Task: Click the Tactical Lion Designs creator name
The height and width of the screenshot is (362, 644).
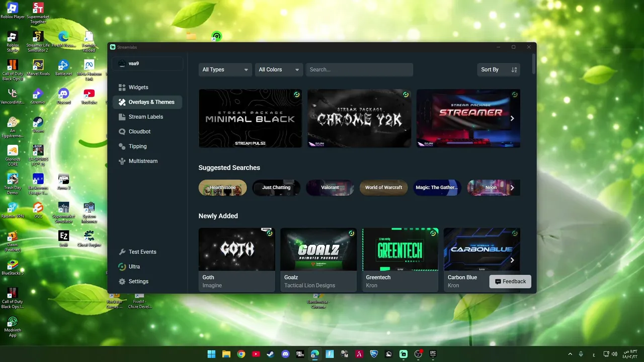Action: coord(309,286)
